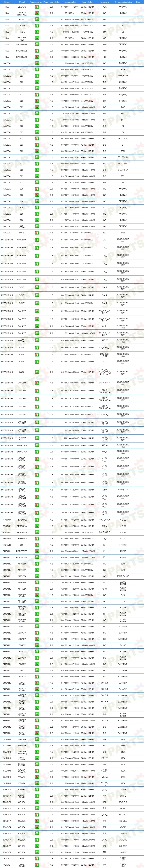Click the fuel icon in the VOLVO S40 row
Viewport: 144px width, 868px height.
[37, 858]
